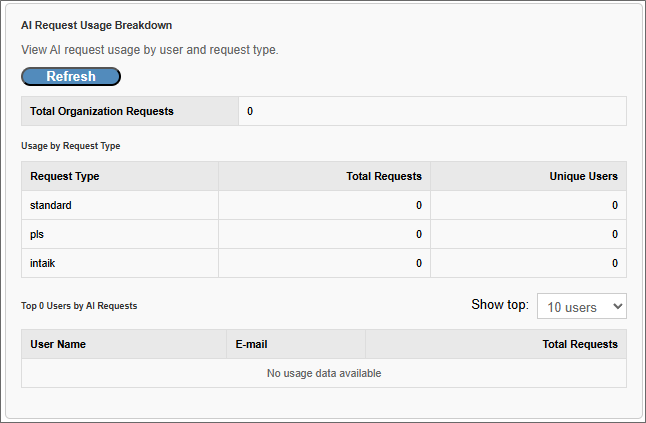Viewport: 646px width, 423px height.
Task: Click the AI Request Usage Breakdown heading
Action: [x=96, y=24]
